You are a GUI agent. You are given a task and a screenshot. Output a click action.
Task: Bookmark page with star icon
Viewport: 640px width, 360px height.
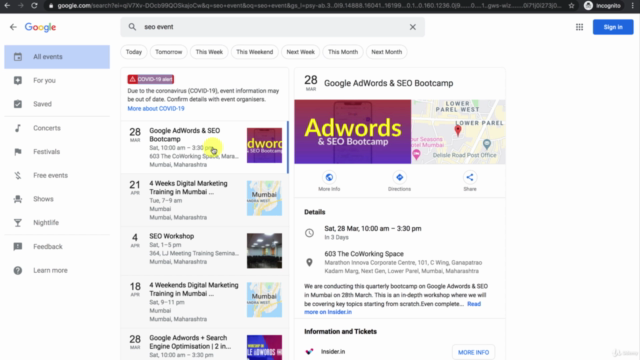pos(571,6)
